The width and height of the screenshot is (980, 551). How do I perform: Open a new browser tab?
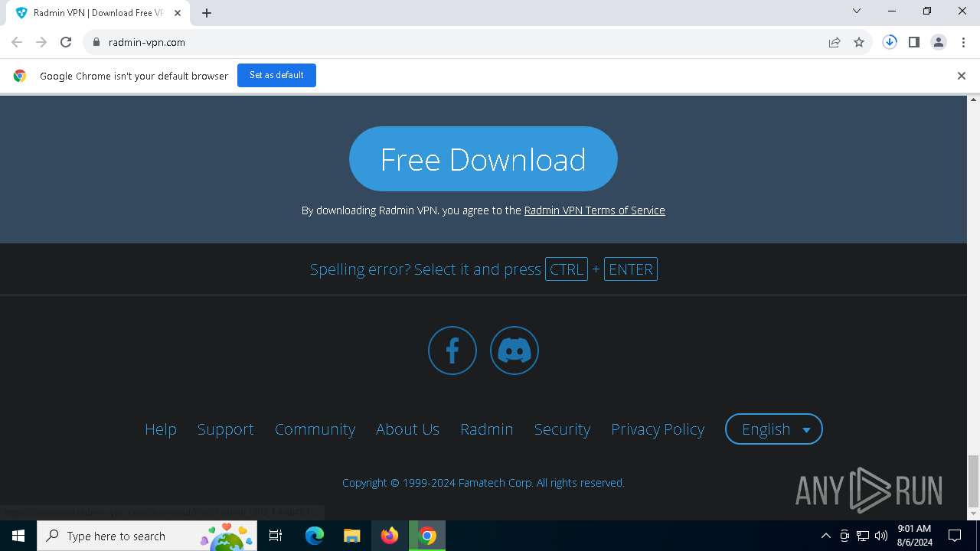pyautogui.click(x=207, y=13)
